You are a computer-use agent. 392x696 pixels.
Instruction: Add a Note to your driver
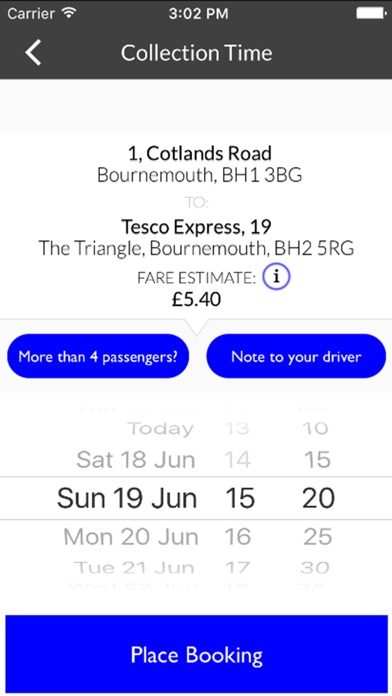point(296,356)
